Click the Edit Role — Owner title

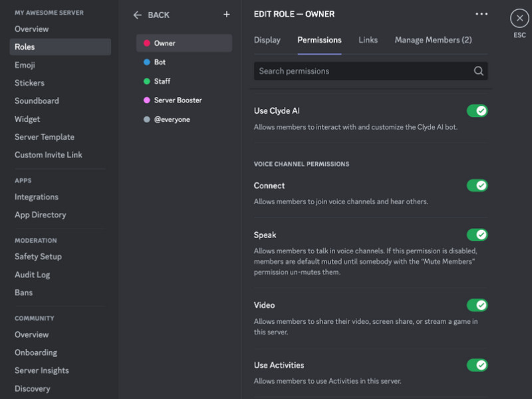294,14
